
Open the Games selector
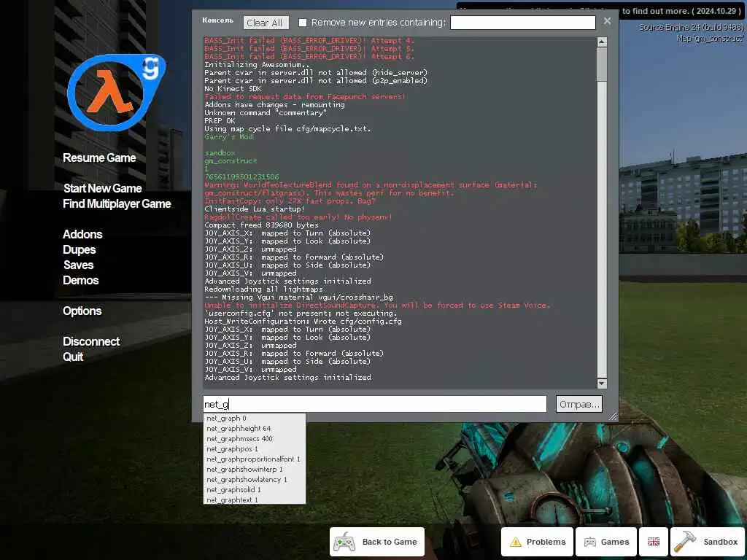[606, 542]
